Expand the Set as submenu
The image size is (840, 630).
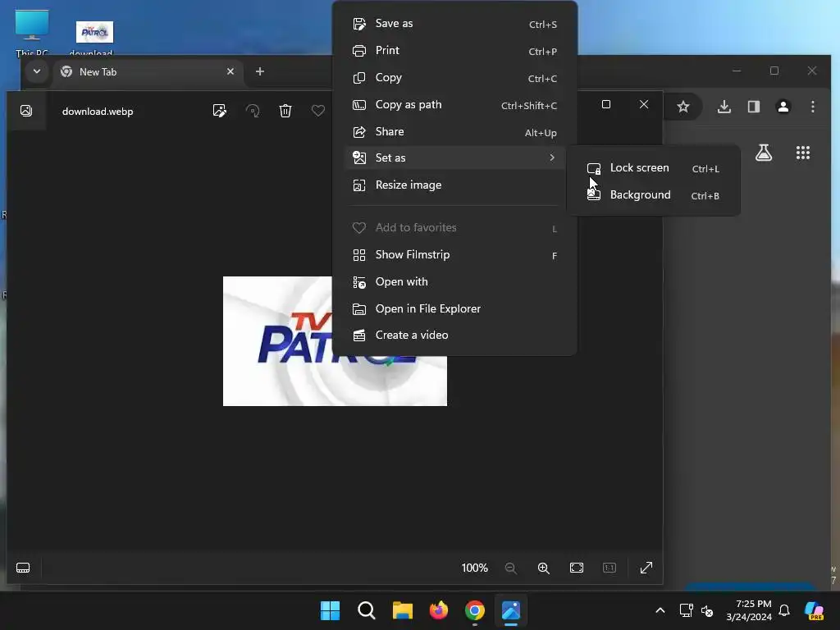coord(454,157)
